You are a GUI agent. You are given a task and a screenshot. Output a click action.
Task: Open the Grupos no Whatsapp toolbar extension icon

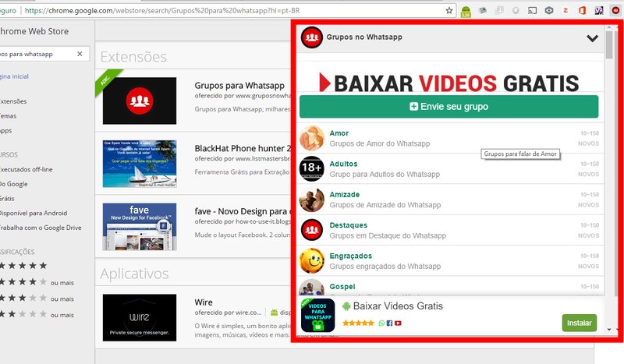coord(615,10)
